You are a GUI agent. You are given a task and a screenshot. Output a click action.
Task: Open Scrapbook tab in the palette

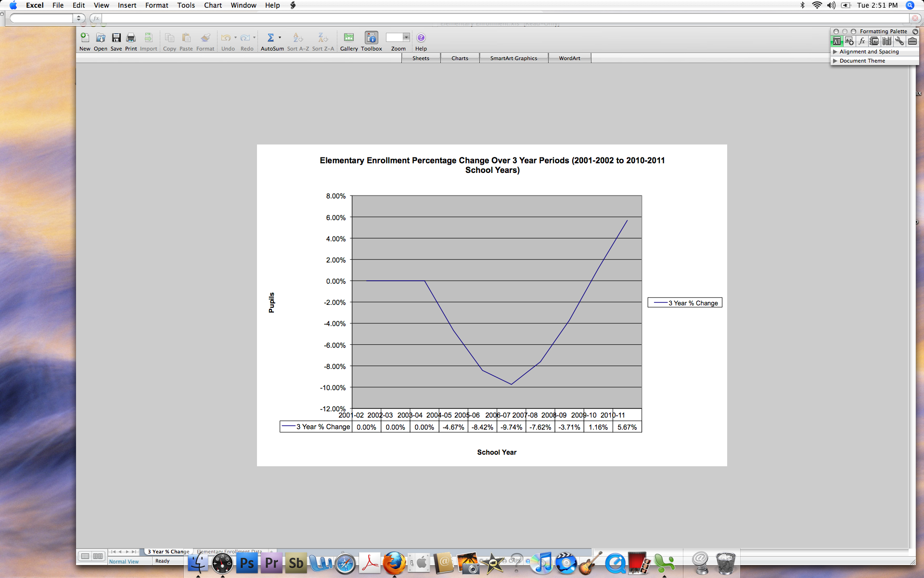tap(874, 41)
